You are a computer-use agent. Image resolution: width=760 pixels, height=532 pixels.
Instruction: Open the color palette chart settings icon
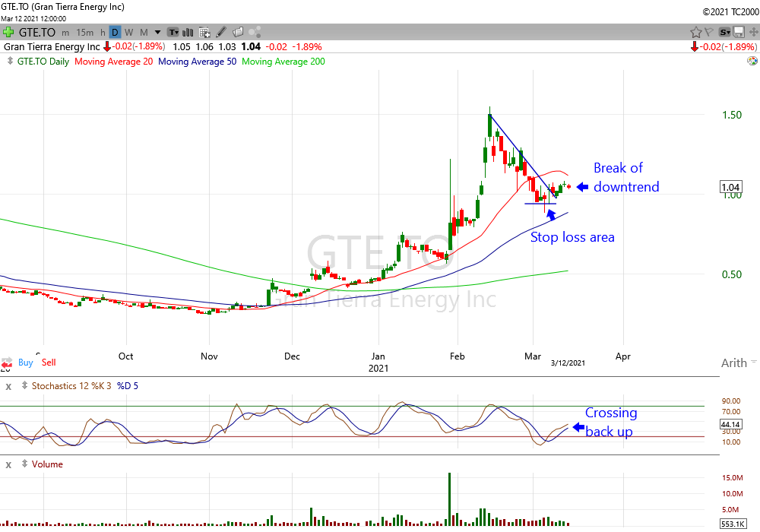[752, 61]
